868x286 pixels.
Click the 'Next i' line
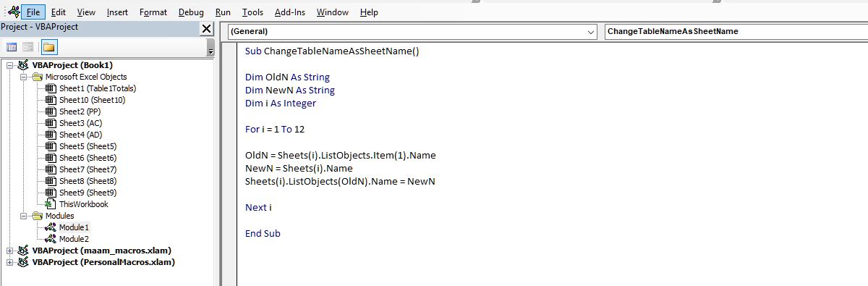coord(258,207)
